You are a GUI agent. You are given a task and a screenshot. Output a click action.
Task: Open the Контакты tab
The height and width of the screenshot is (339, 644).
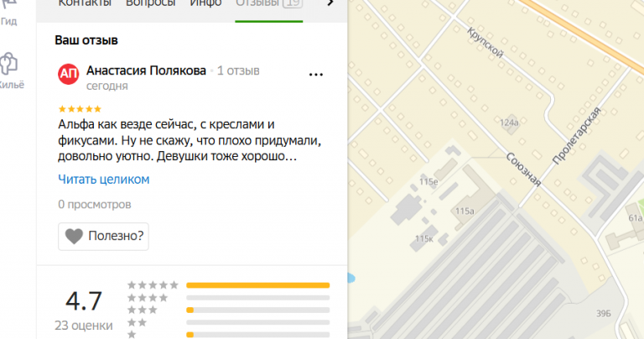85,3
